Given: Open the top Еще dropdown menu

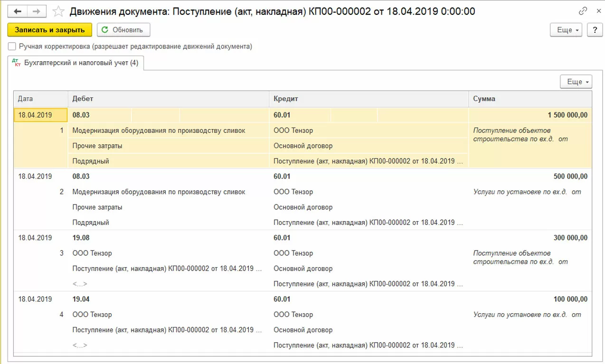Looking at the screenshot, I should (x=567, y=30).
